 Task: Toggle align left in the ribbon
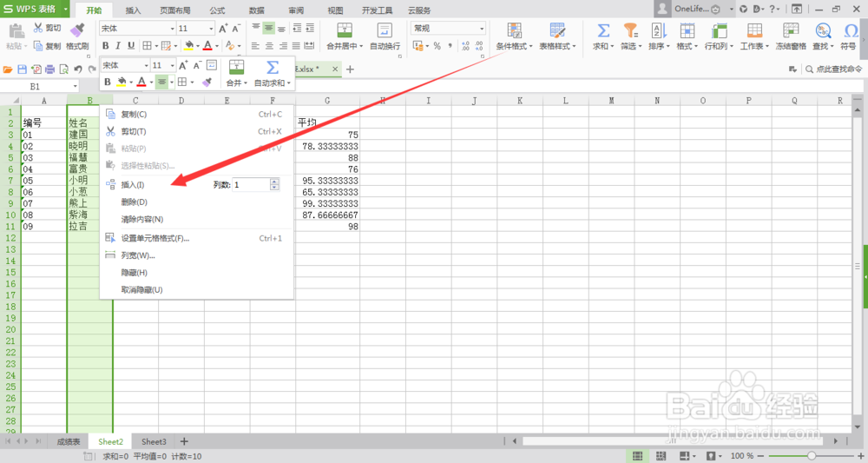[255, 46]
